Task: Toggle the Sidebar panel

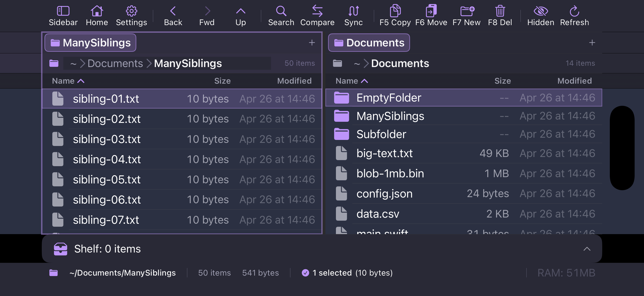Action: 63,16
